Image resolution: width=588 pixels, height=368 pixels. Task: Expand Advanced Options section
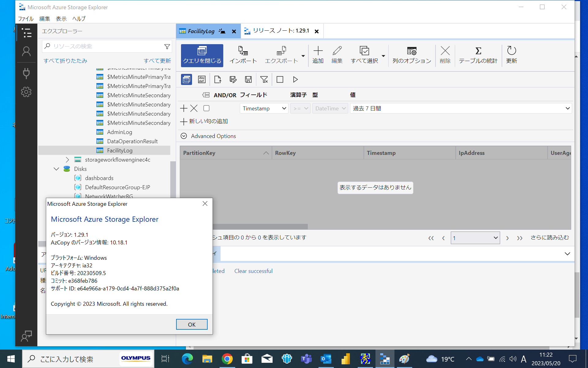[208, 136]
